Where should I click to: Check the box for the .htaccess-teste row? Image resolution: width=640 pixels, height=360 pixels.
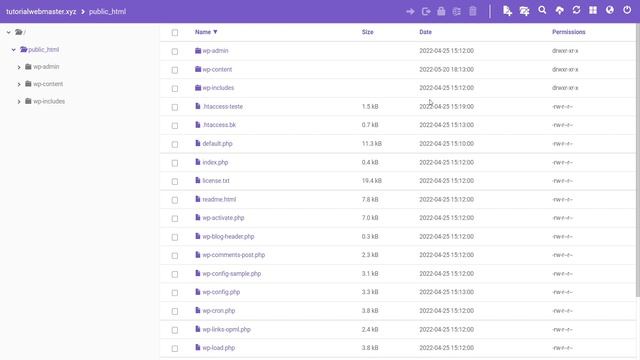pos(175,107)
